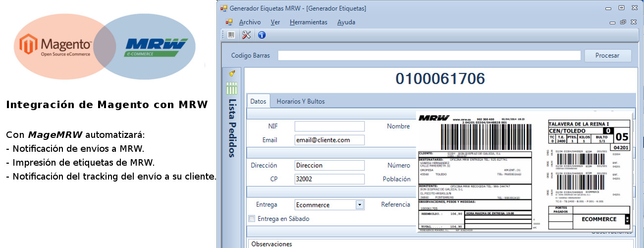Viewport: 644px width, 248px height.
Task: Click the window title bar application icon
Action: point(224,8)
